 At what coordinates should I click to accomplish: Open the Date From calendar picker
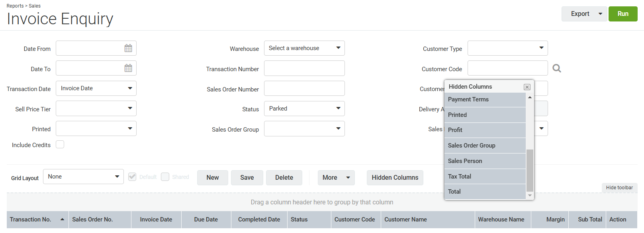point(128,48)
